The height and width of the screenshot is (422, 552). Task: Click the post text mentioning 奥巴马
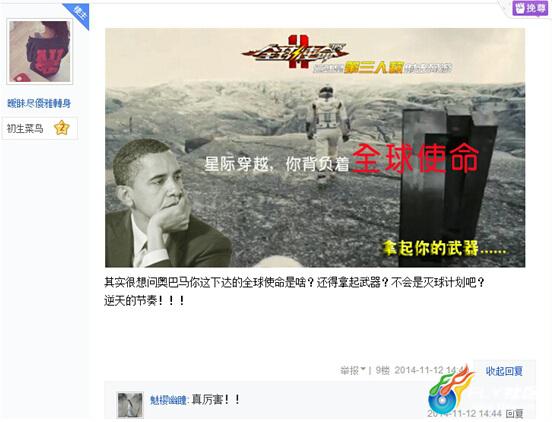point(294,283)
